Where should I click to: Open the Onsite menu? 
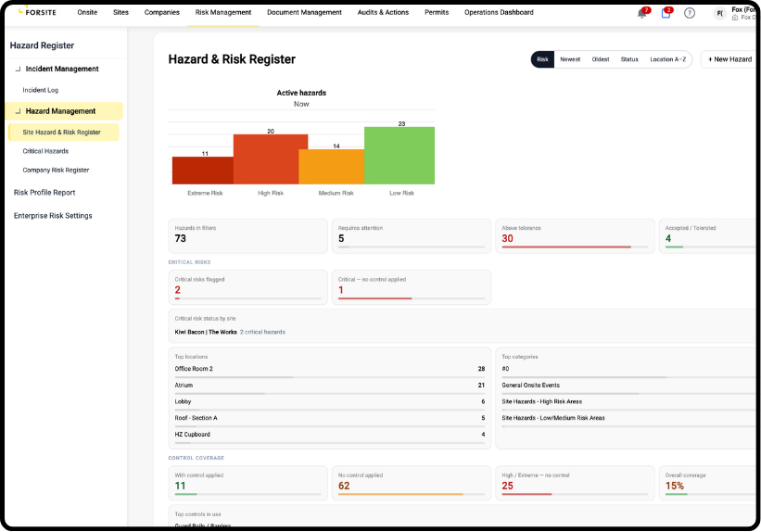(87, 12)
